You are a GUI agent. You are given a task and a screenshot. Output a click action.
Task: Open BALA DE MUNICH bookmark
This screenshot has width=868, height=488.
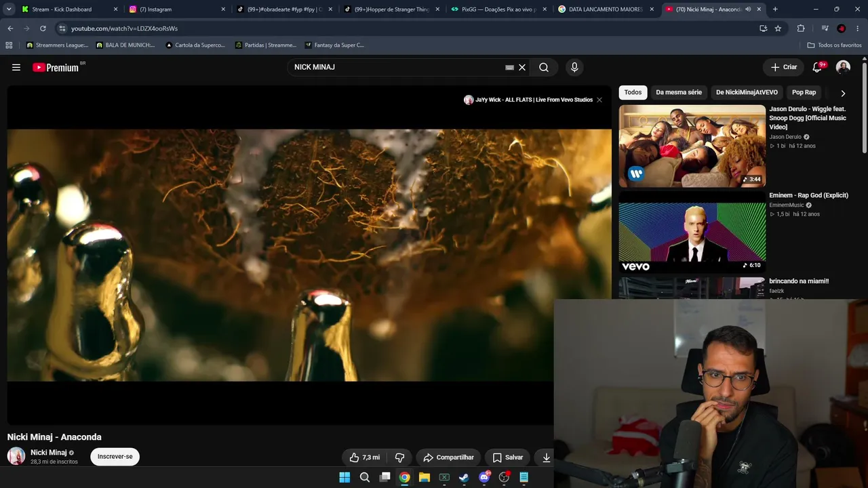pyautogui.click(x=125, y=45)
